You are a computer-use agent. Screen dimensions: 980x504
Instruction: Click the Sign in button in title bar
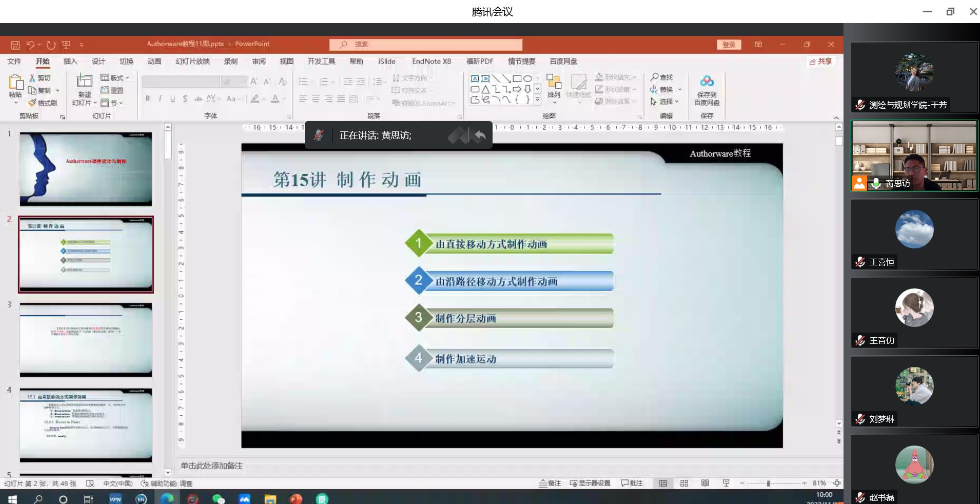coord(729,45)
